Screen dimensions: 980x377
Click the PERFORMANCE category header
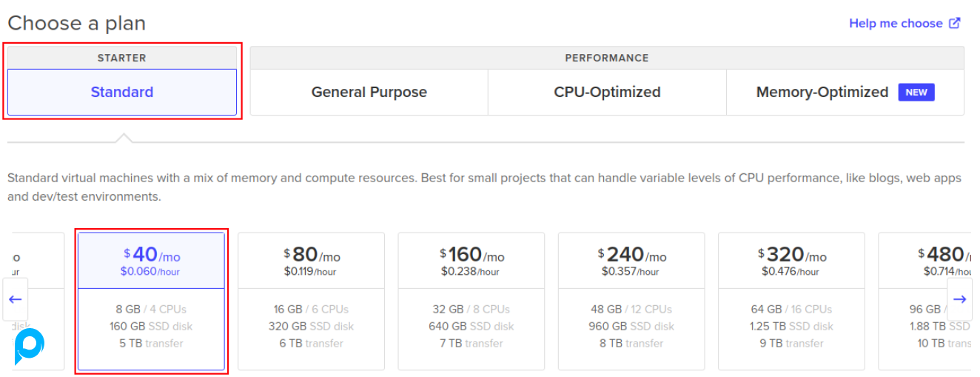607,58
